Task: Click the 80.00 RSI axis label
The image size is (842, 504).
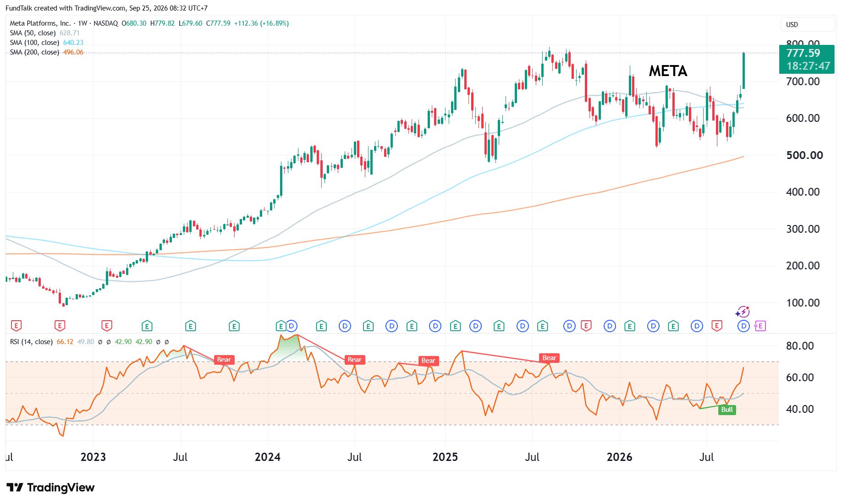Action: tap(800, 346)
